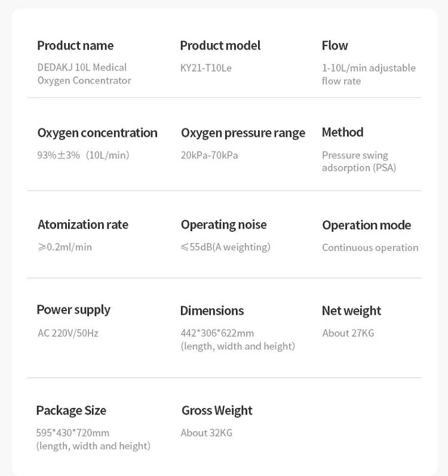Click the Oxygen concentration heading

tap(97, 133)
